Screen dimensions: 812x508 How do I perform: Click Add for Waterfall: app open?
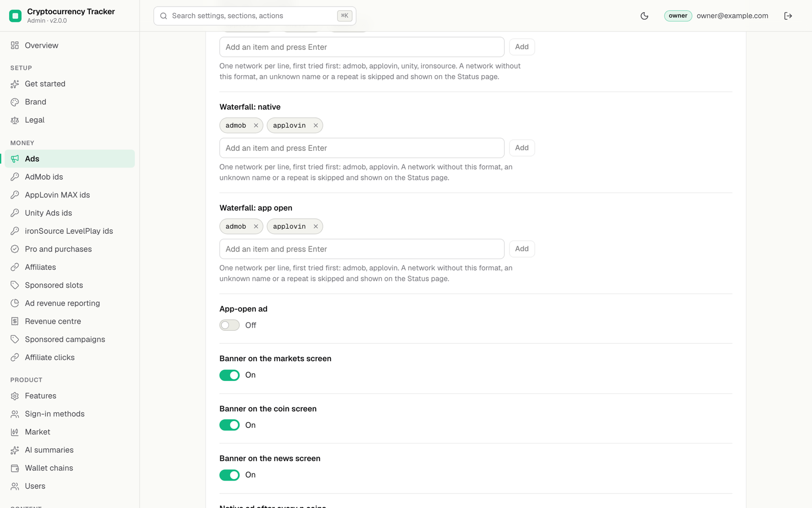[x=522, y=249]
